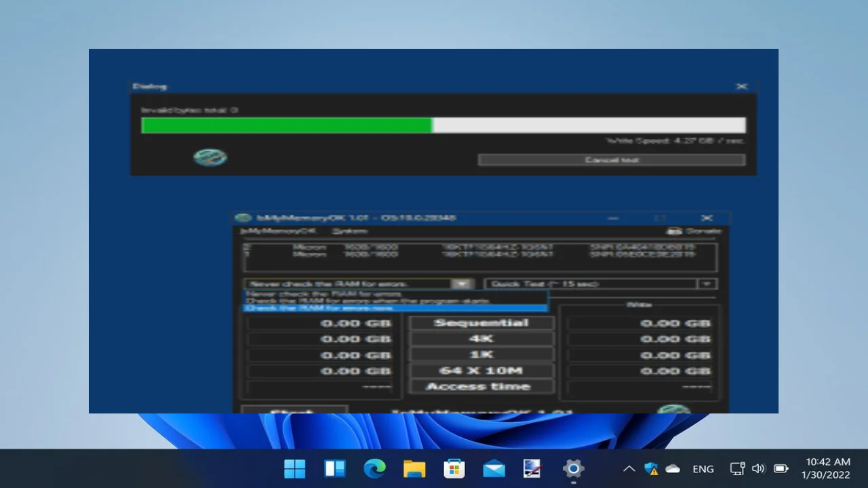Select 'Never check the RAM for errors' list option
This screenshot has height=488, width=868.
coord(395,294)
